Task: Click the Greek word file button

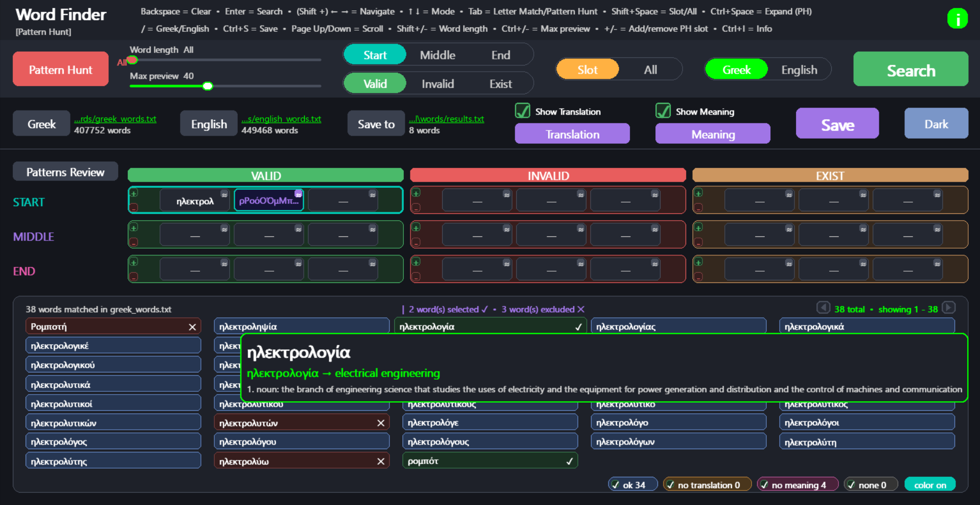Action: pyautogui.click(x=41, y=124)
